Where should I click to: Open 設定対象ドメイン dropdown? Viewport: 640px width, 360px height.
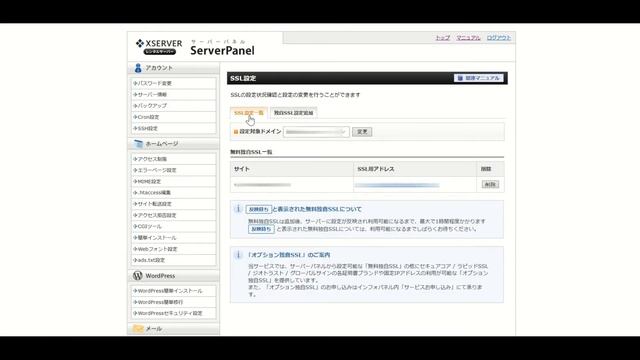click(x=316, y=132)
